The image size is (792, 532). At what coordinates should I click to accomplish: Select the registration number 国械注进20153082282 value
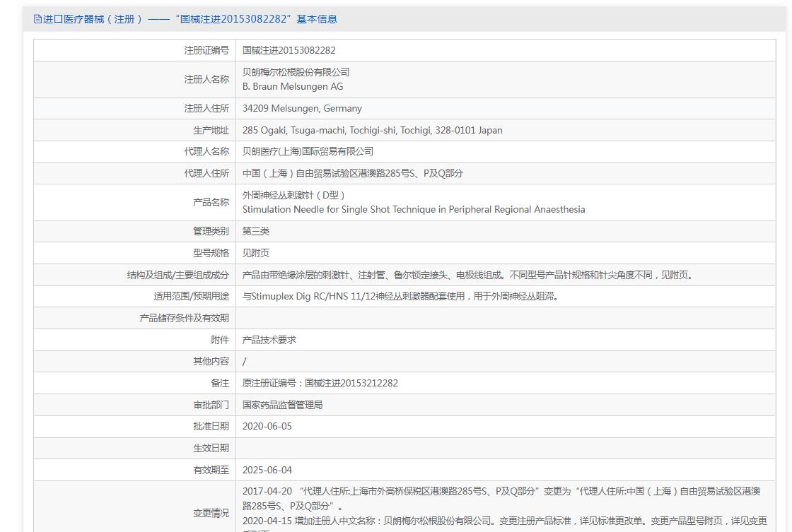click(289, 50)
